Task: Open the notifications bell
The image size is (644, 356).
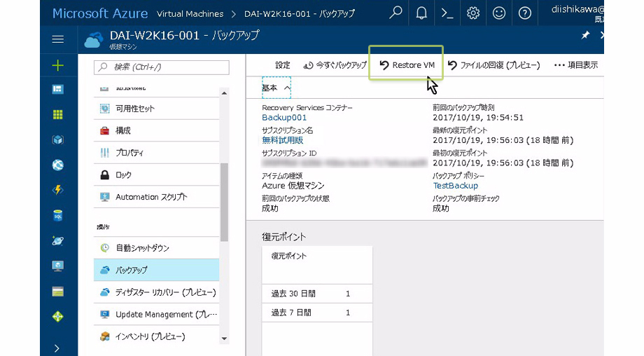Action: click(x=421, y=13)
